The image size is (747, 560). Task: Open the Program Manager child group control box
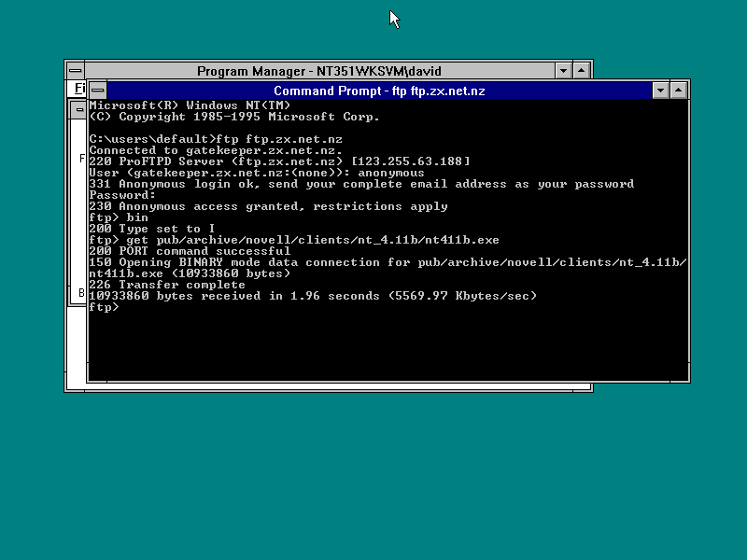[x=78, y=110]
